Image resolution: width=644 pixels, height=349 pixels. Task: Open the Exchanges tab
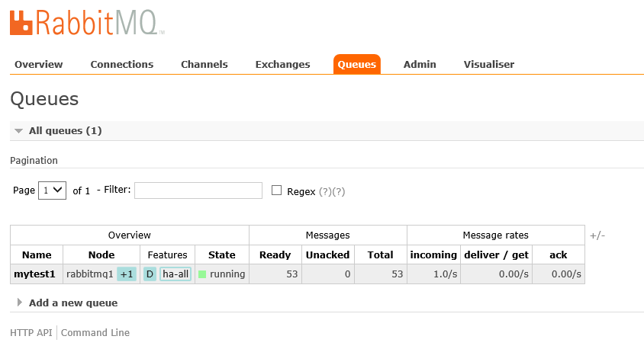[x=282, y=64]
